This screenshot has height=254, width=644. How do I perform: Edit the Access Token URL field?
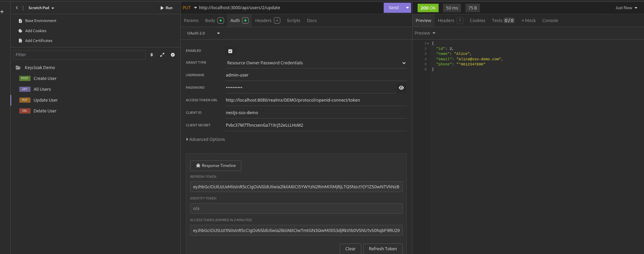(x=316, y=100)
